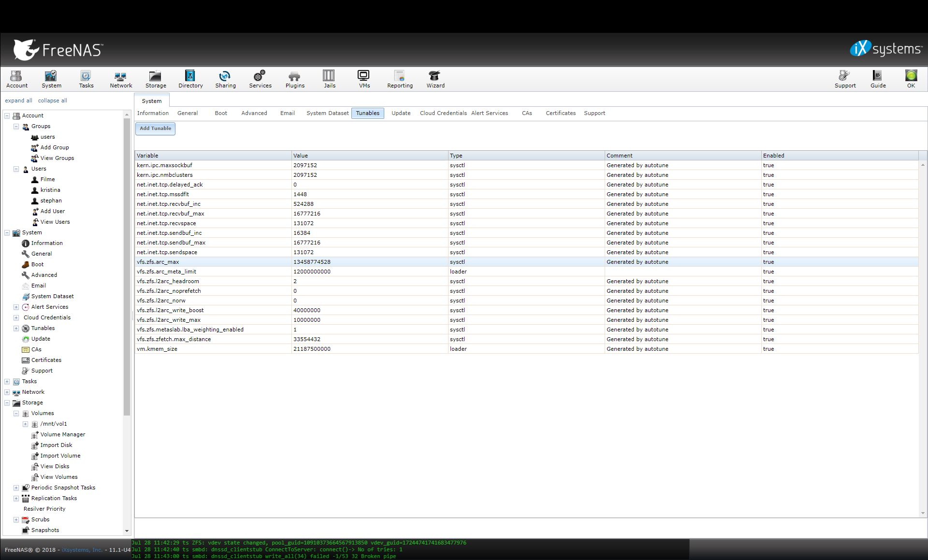Click the sidebar scroll down arrow
The image size is (928, 560).
click(x=127, y=531)
